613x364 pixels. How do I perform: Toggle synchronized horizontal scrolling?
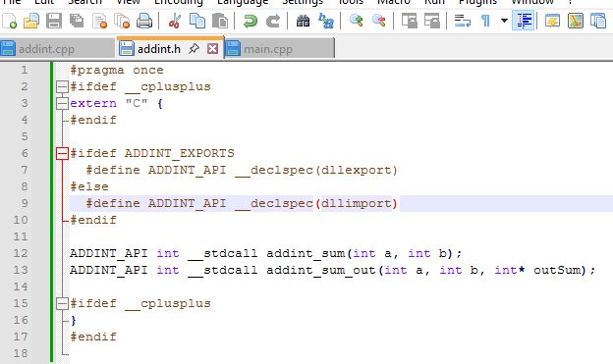[431, 21]
